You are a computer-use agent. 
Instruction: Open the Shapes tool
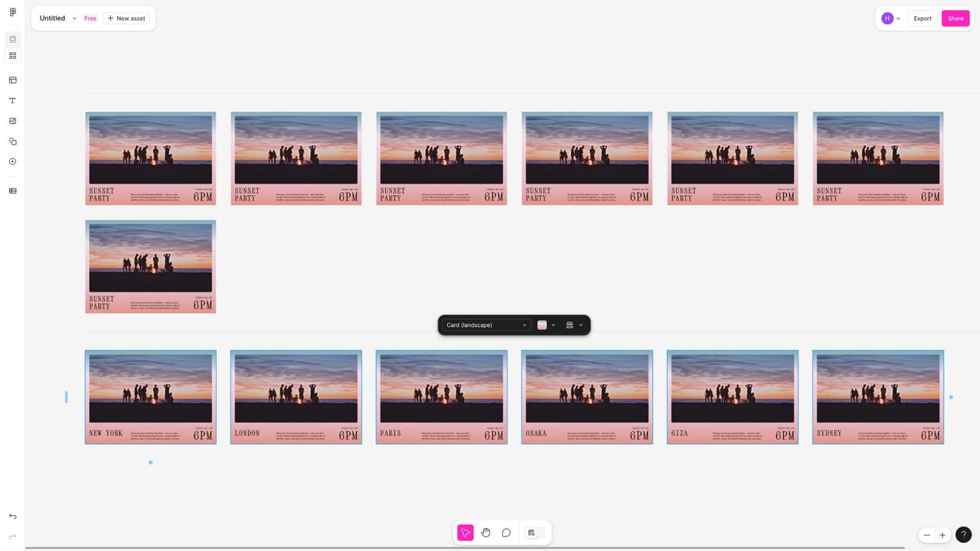pyautogui.click(x=12, y=142)
